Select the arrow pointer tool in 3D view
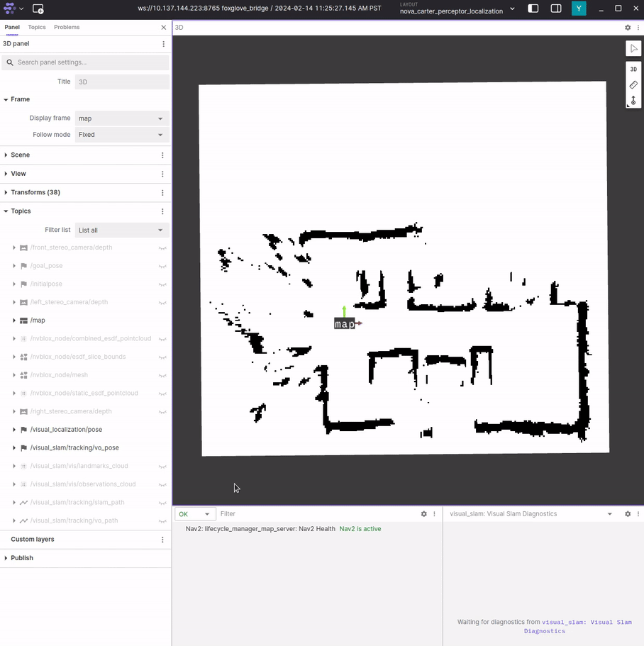The image size is (644, 646). point(633,48)
